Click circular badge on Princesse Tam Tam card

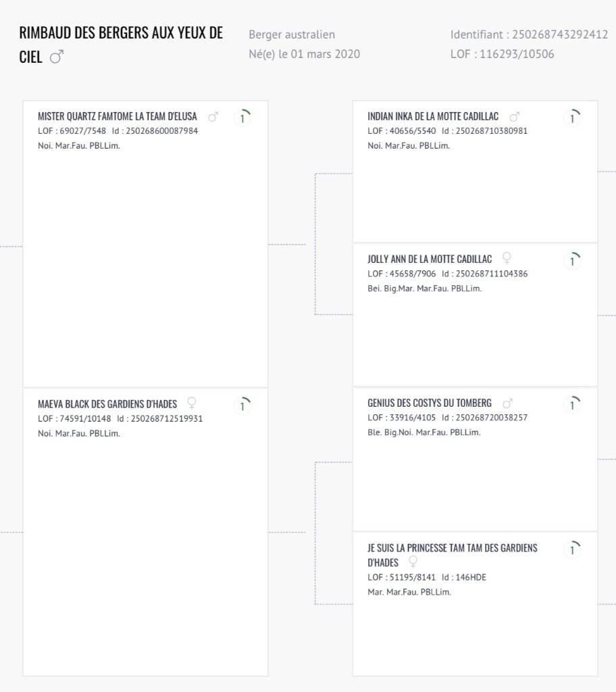(572, 549)
